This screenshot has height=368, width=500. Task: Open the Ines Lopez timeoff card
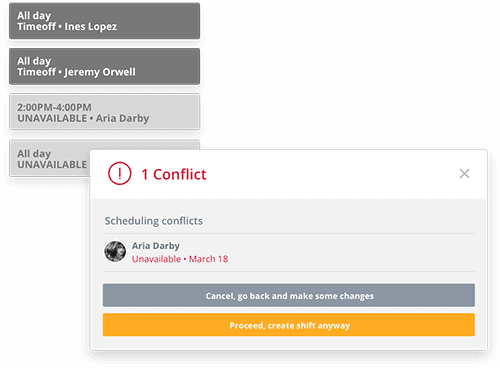click(104, 21)
